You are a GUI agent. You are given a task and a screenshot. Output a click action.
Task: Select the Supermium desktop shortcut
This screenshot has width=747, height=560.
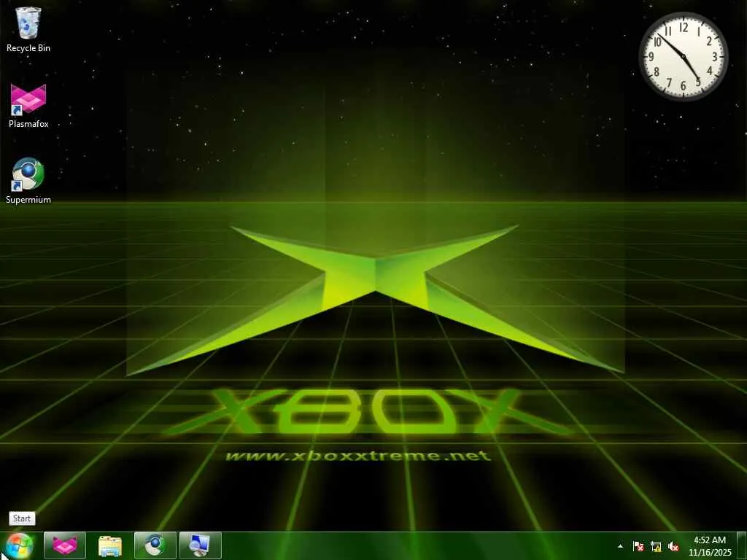pos(28,181)
